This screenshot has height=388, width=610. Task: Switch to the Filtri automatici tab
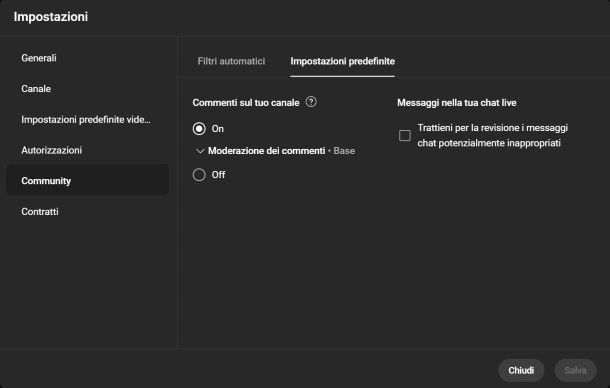click(231, 61)
